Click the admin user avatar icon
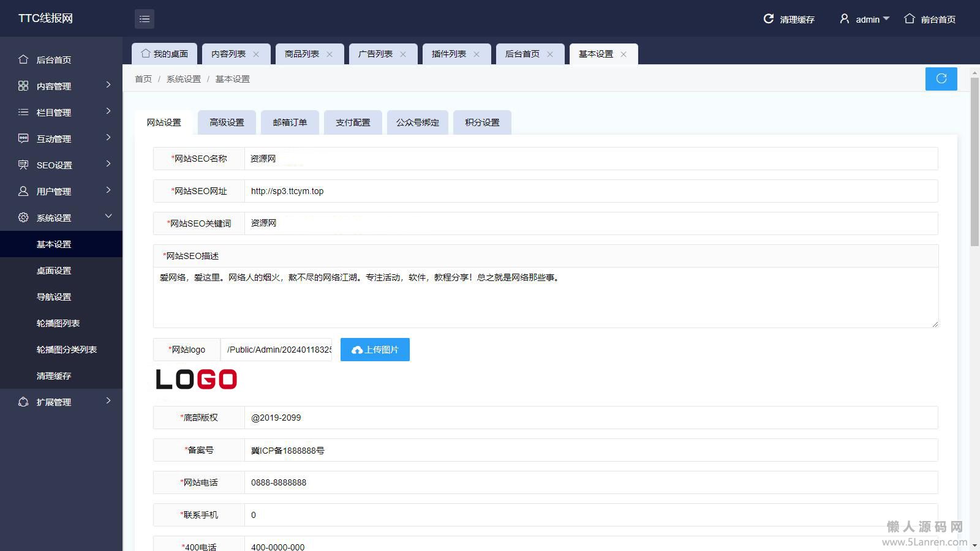 click(844, 19)
